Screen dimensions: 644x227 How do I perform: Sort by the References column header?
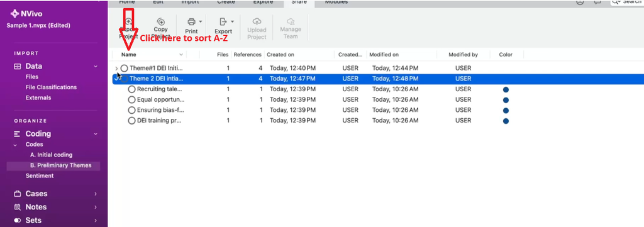pos(247,55)
